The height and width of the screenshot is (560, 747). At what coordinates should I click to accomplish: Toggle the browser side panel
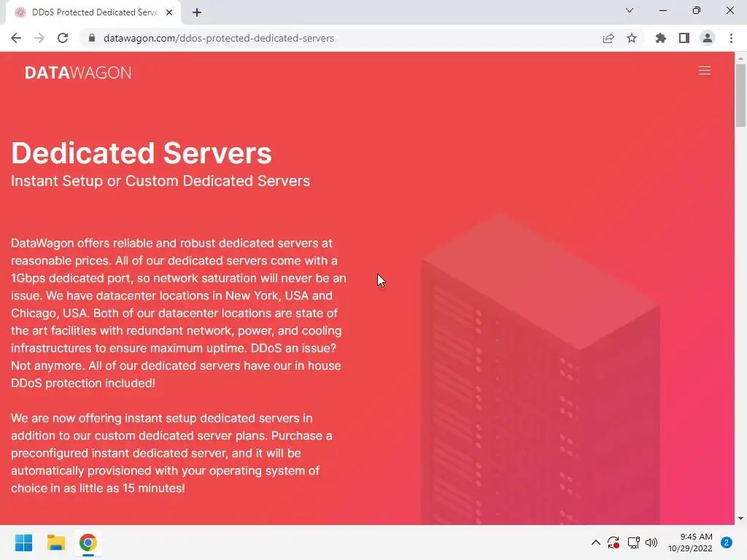[x=684, y=38]
